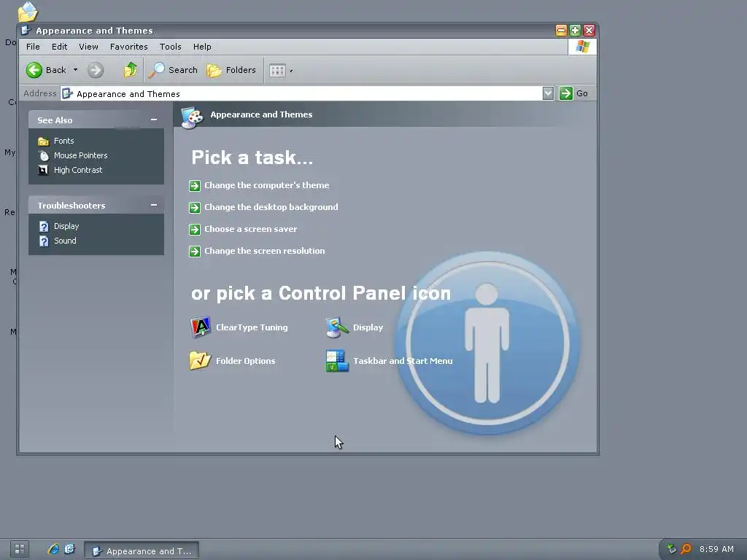
Task: Click the greyed Forward arrow button
Action: pos(96,70)
